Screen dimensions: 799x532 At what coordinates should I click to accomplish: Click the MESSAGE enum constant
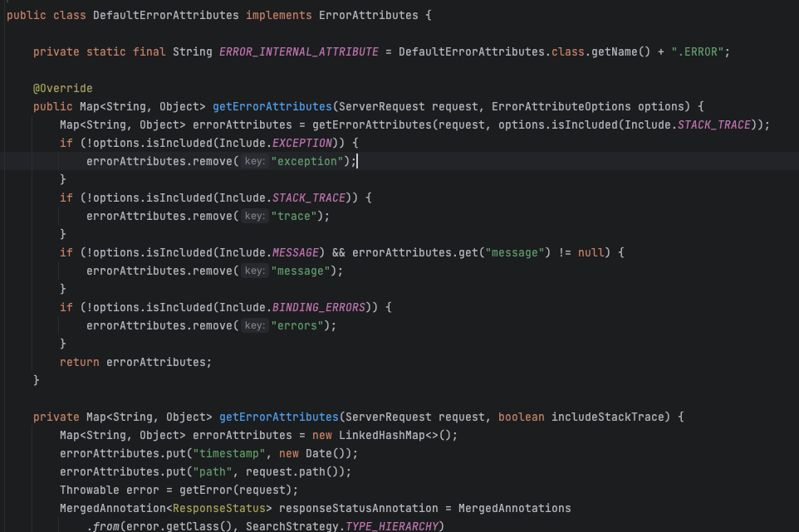[296, 253]
